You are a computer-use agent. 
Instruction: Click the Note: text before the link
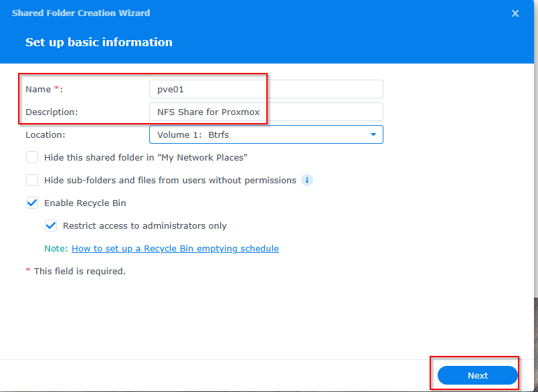point(56,248)
